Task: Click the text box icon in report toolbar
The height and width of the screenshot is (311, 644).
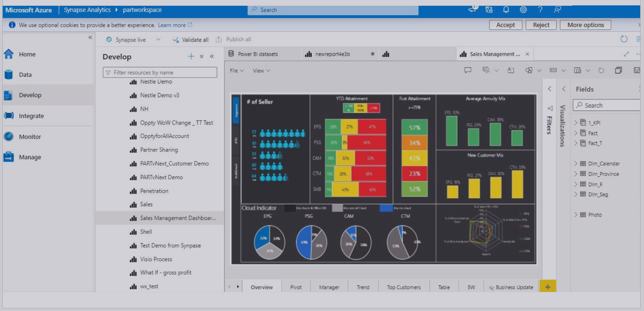Action: click(x=511, y=70)
